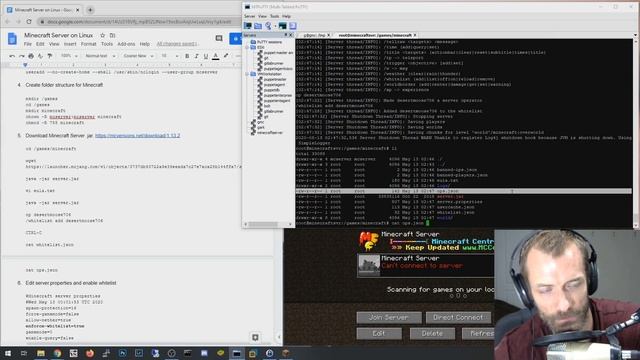The width and height of the screenshot is (640, 360).
Task: Open the Tools menu in MTPuTTY
Action: 274,16
